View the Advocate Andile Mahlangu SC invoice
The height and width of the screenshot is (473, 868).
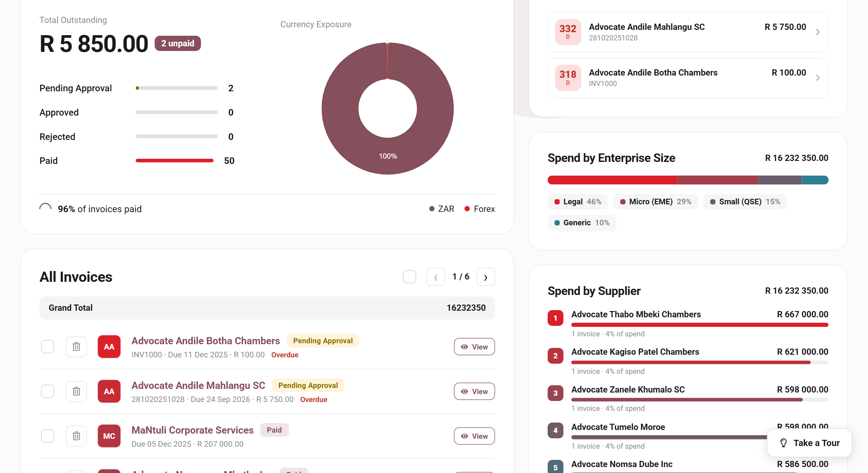[x=474, y=391]
